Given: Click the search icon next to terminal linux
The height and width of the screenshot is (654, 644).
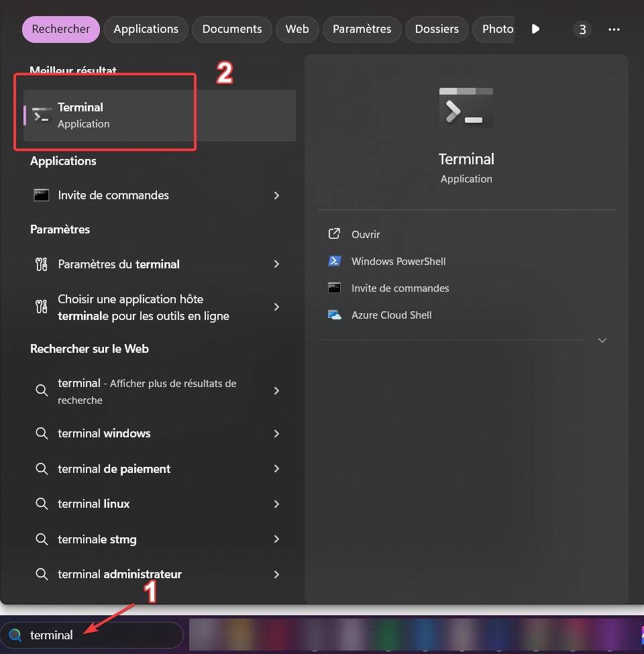Looking at the screenshot, I should pyautogui.click(x=42, y=504).
